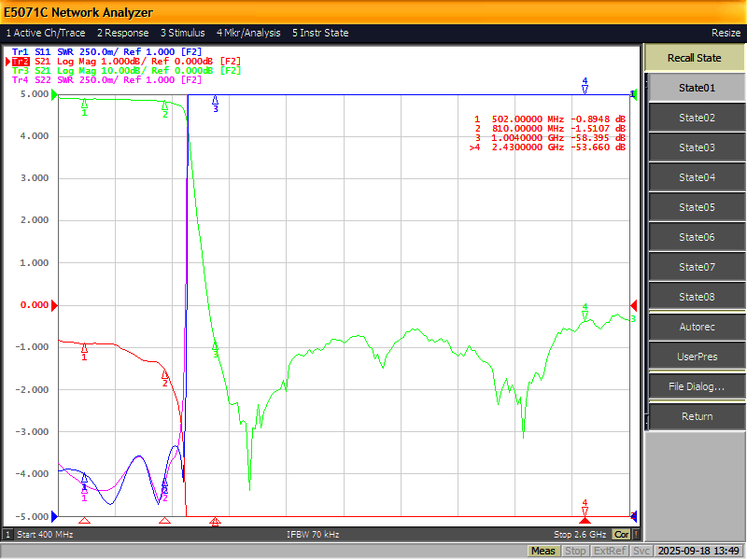Click the Recall State softkey header
747x560 pixels.
(694, 58)
